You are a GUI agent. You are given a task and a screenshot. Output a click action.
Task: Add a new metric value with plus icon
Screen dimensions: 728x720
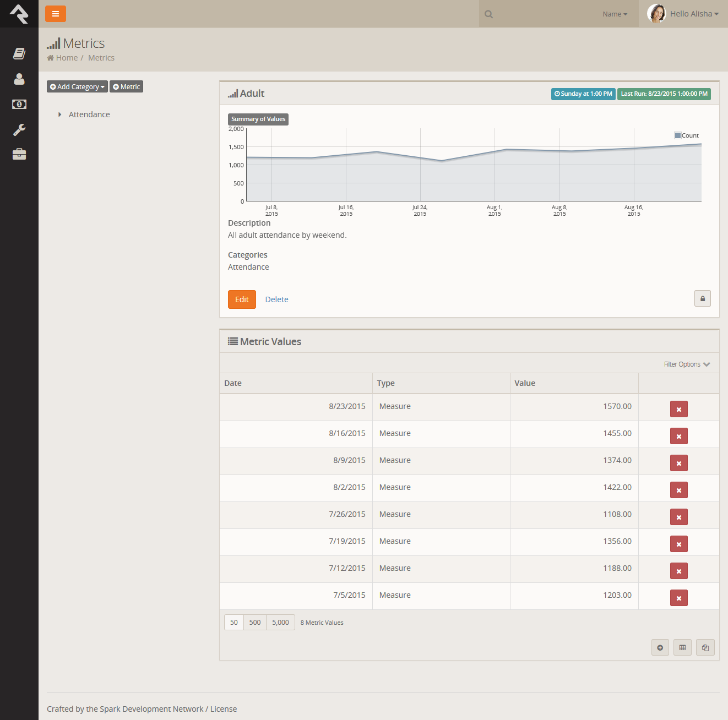click(x=660, y=647)
